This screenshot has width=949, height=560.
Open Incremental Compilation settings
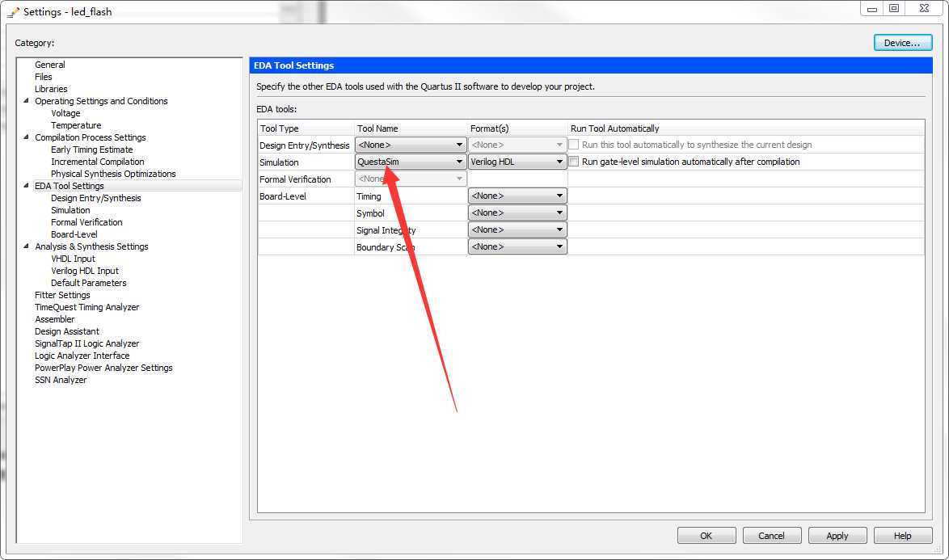[x=98, y=162]
